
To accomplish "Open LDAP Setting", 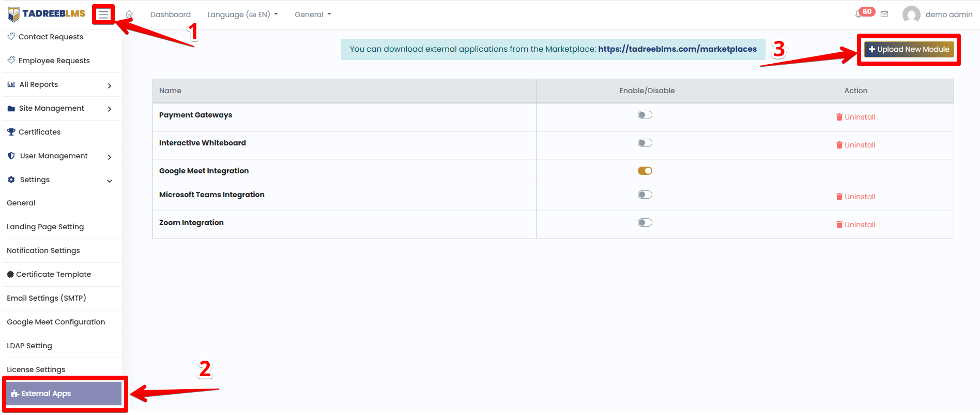I will (x=29, y=346).
